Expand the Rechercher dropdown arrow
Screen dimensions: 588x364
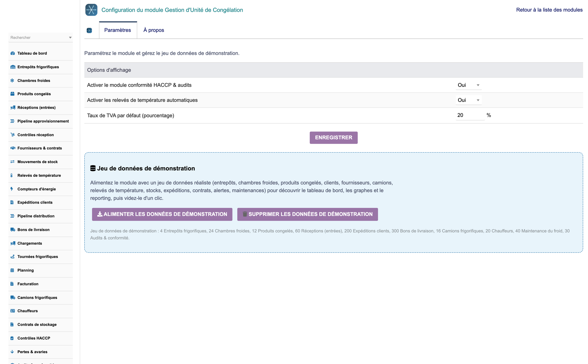click(x=70, y=38)
